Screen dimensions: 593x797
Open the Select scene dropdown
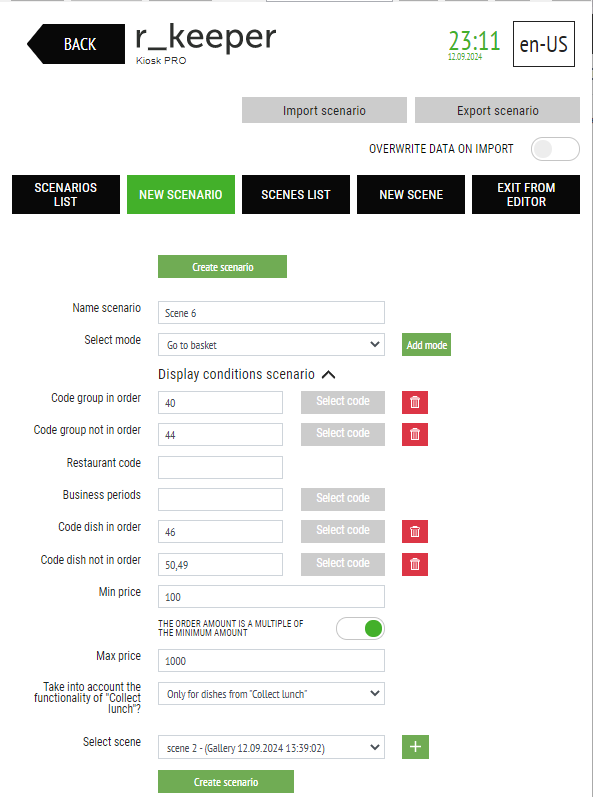pos(271,747)
